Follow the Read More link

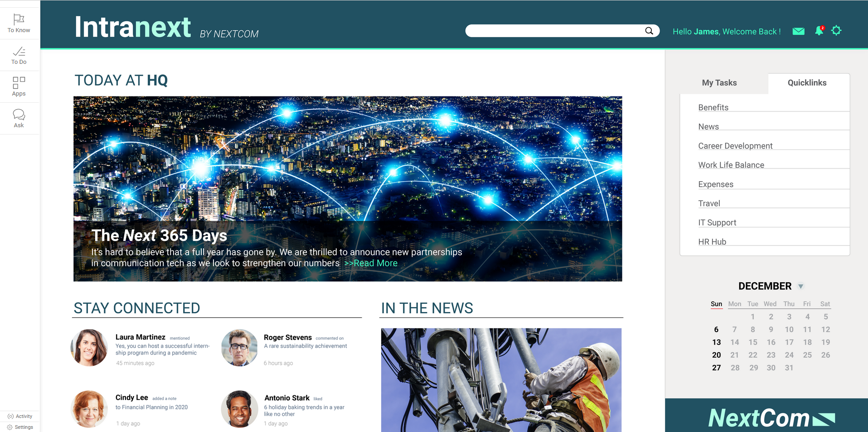[371, 263]
